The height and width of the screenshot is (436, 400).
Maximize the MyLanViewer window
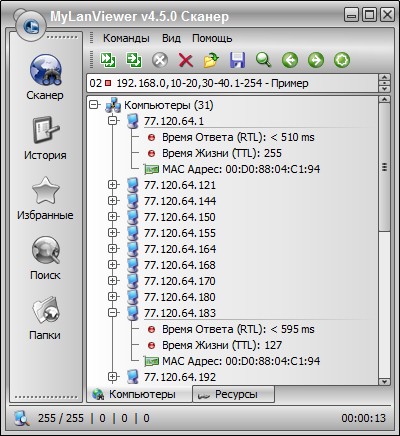[369, 15]
